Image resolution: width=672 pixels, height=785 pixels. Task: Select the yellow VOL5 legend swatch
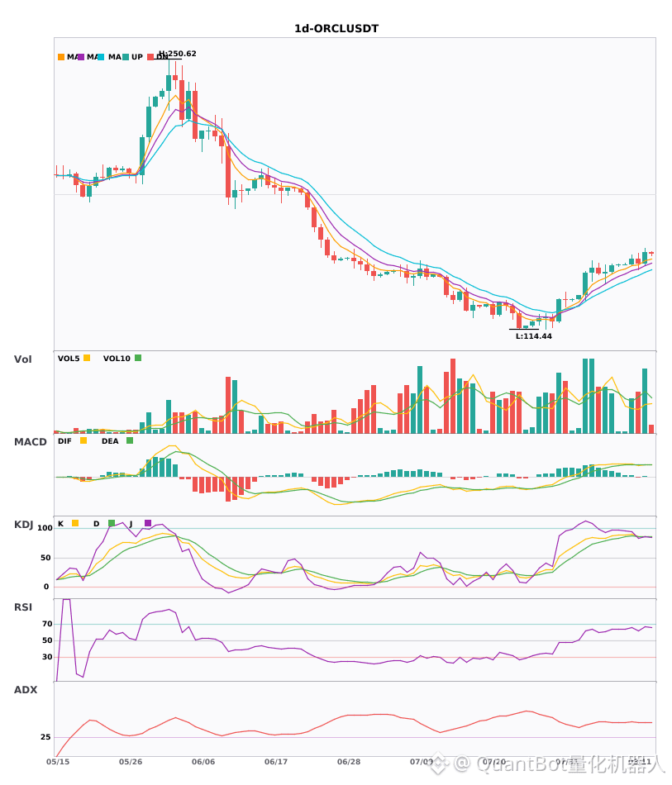coord(87,358)
